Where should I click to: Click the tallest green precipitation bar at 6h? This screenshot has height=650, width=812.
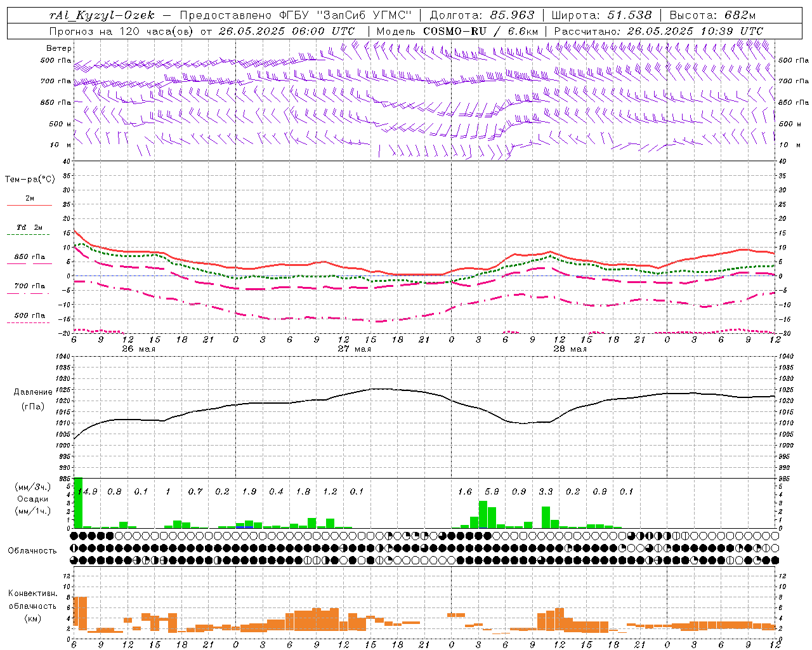coord(78,503)
